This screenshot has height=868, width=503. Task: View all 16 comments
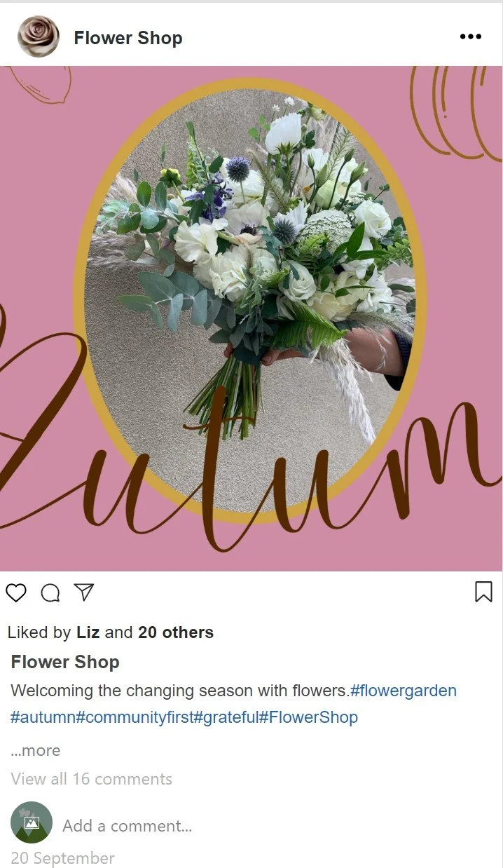91,779
